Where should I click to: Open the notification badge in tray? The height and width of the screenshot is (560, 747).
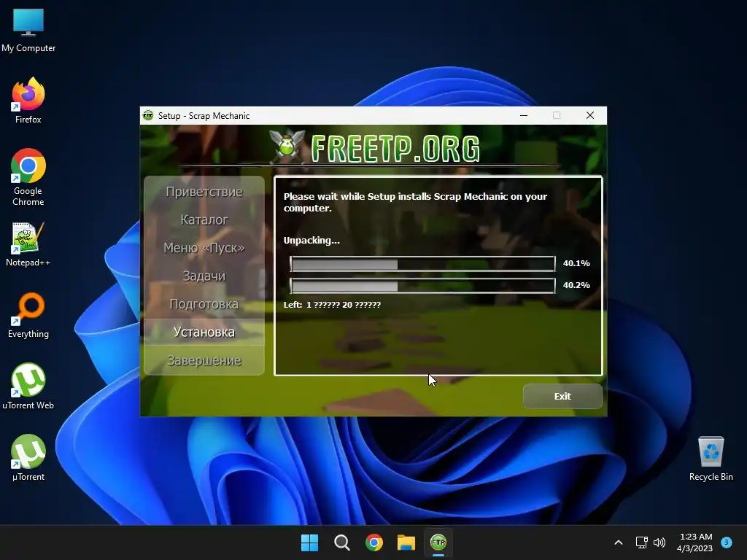click(727, 542)
